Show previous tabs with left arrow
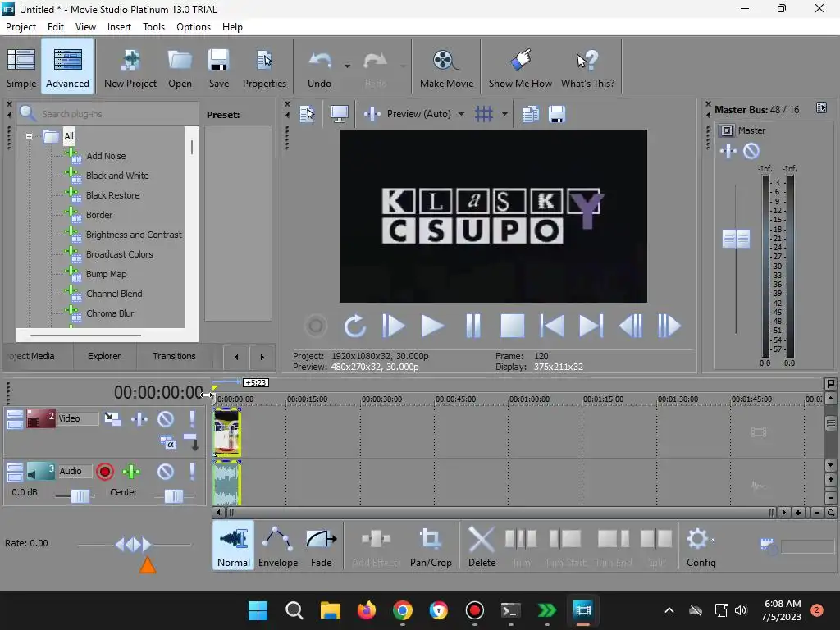Screen dimensions: 840x630 pos(236,358)
